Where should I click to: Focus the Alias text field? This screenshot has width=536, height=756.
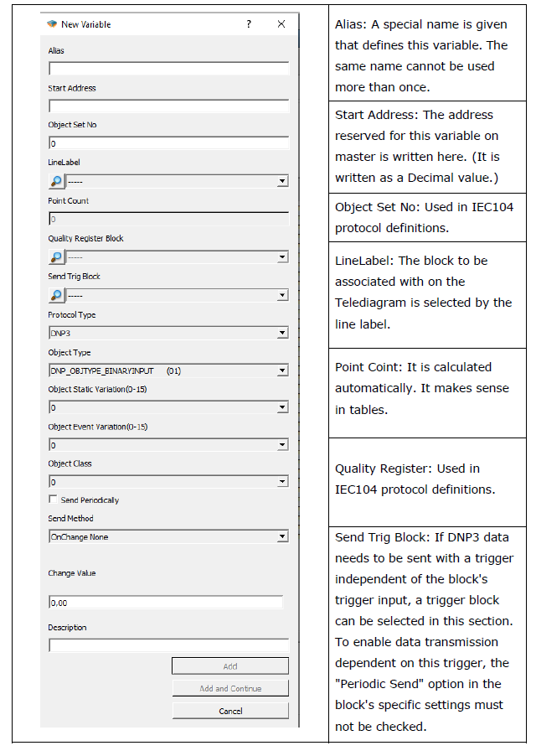(169, 69)
